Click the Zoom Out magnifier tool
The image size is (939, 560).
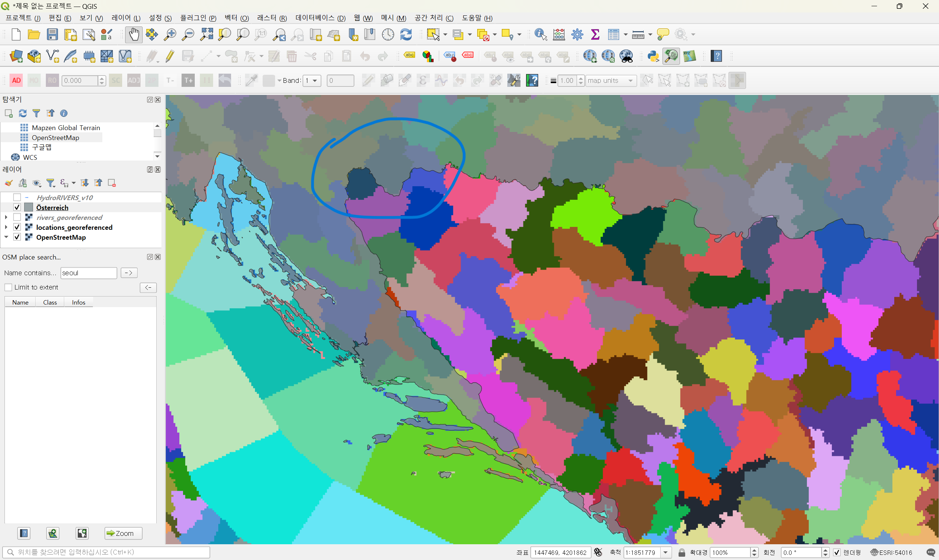click(x=188, y=35)
